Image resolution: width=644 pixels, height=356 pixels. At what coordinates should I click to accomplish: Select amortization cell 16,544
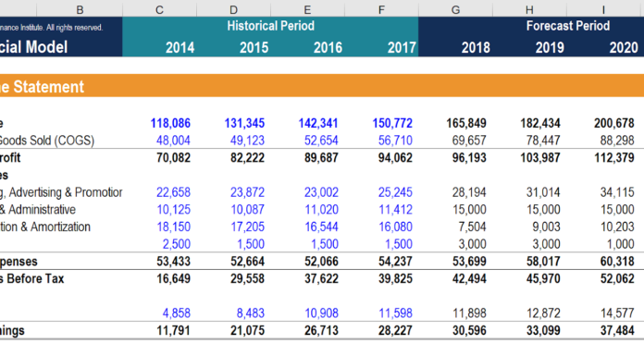[x=321, y=227]
